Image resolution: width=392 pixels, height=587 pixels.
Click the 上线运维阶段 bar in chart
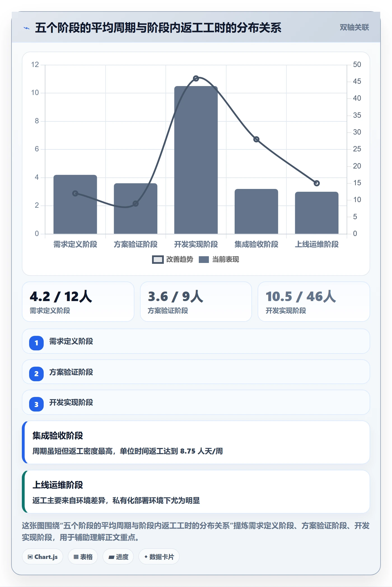click(x=317, y=213)
